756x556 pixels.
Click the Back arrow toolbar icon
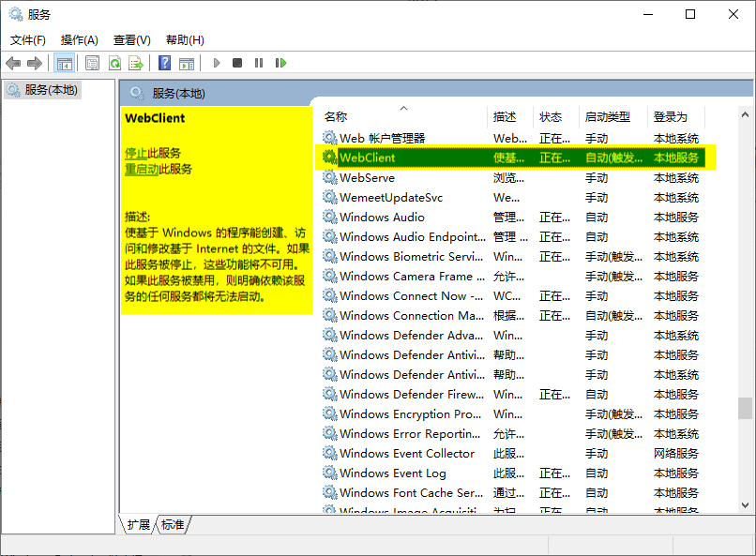coord(13,63)
